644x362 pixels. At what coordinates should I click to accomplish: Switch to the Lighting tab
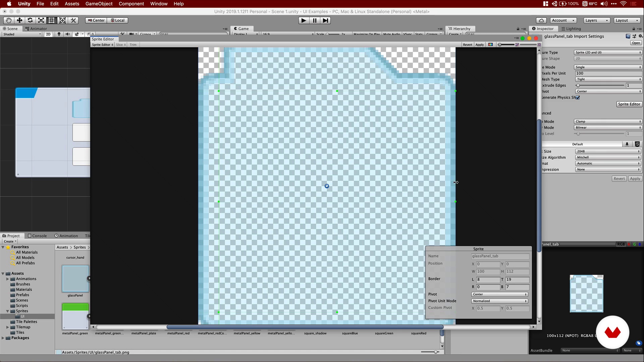pos(571,29)
